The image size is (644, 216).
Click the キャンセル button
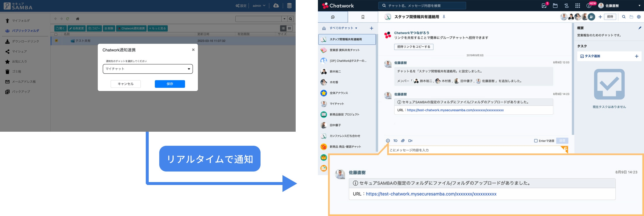pos(126,84)
